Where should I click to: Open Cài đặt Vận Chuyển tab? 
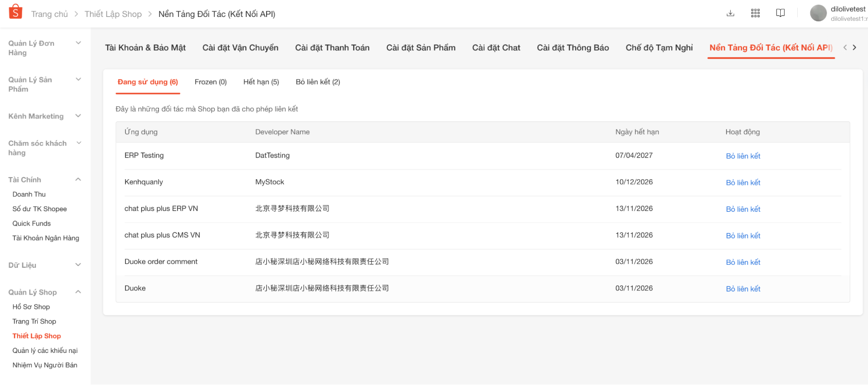[240, 48]
